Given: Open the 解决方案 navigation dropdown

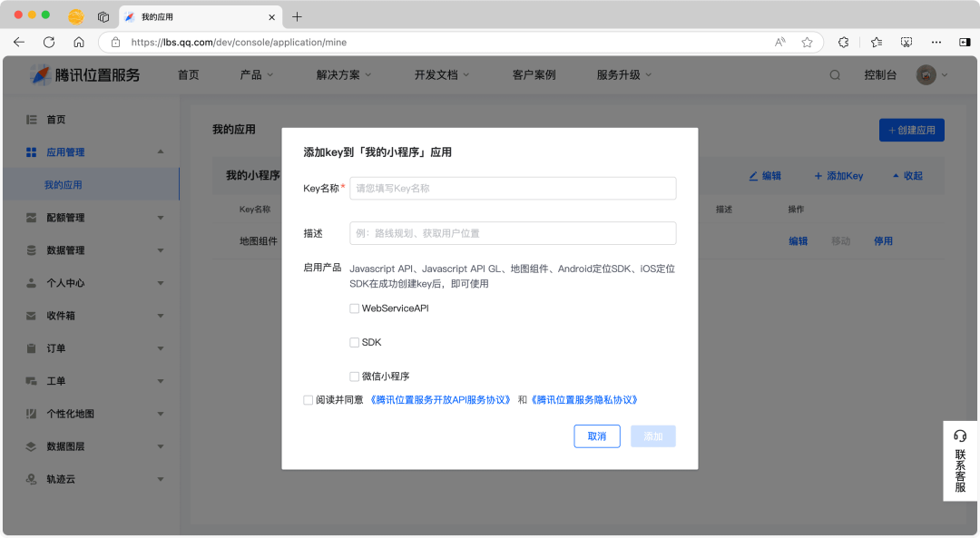Looking at the screenshot, I should (x=344, y=75).
